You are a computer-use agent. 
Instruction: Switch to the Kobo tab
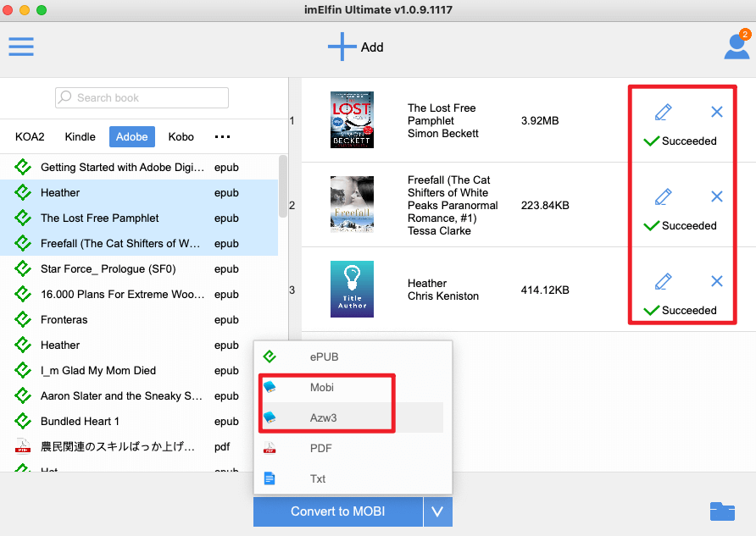point(181,137)
